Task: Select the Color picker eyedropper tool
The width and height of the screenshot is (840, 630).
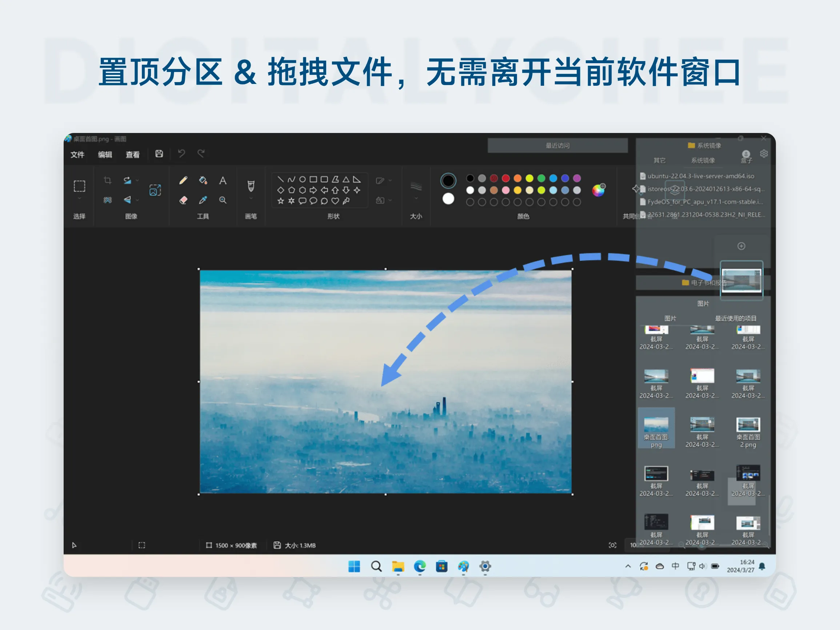Action: tap(203, 200)
